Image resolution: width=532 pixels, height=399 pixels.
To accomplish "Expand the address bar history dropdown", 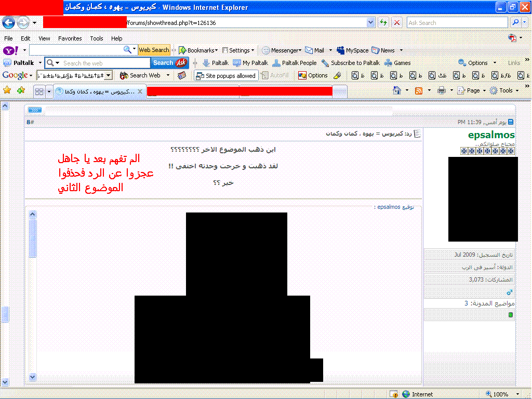I will coord(370,23).
